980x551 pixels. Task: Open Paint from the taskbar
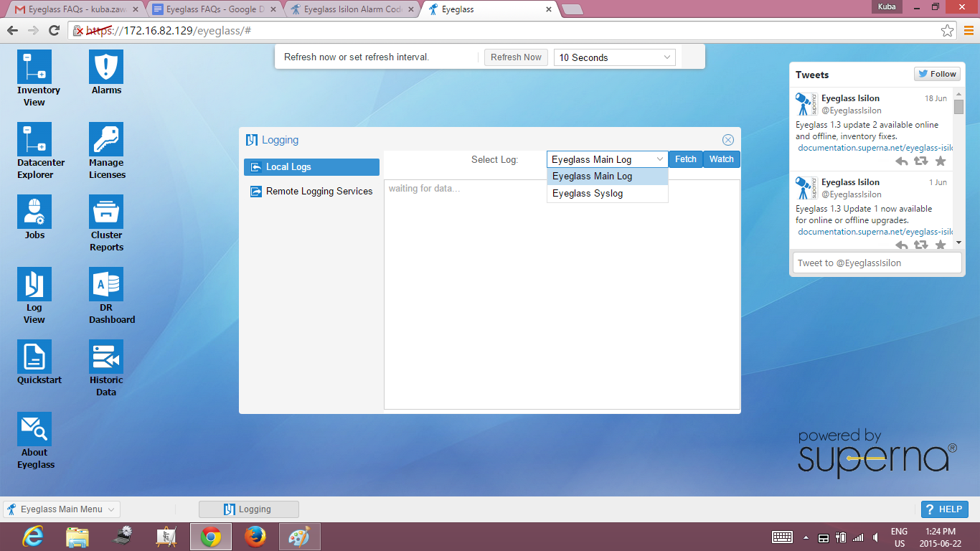(299, 537)
